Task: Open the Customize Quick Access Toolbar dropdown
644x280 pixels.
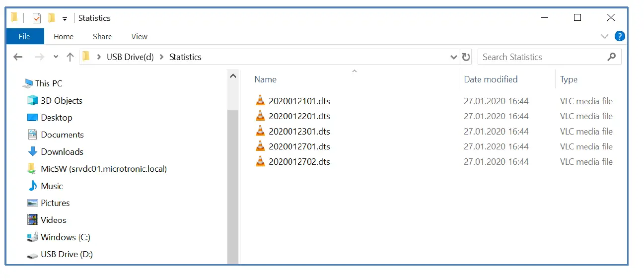Action: pyautogui.click(x=65, y=19)
